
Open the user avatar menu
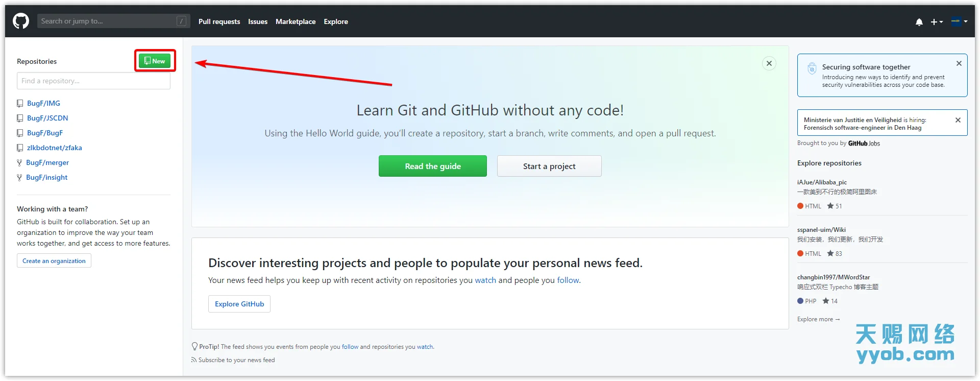959,21
